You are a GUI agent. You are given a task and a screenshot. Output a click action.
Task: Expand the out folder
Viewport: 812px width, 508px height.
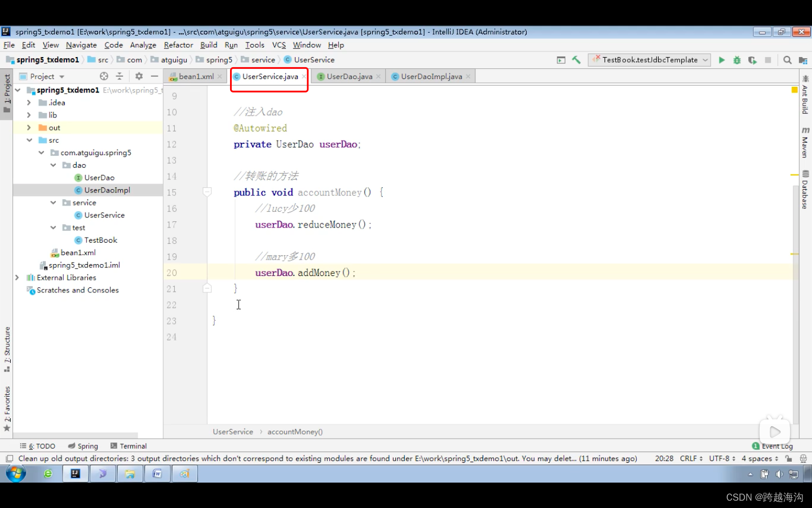[x=29, y=128]
